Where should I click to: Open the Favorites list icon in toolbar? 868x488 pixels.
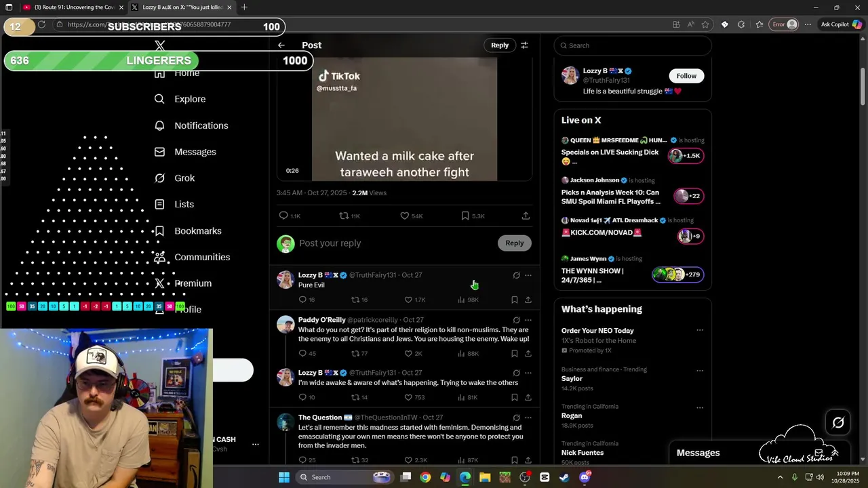(x=759, y=24)
